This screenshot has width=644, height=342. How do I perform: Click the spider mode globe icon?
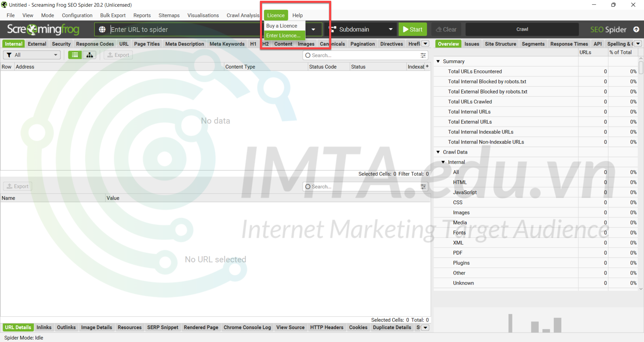click(x=102, y=29)
